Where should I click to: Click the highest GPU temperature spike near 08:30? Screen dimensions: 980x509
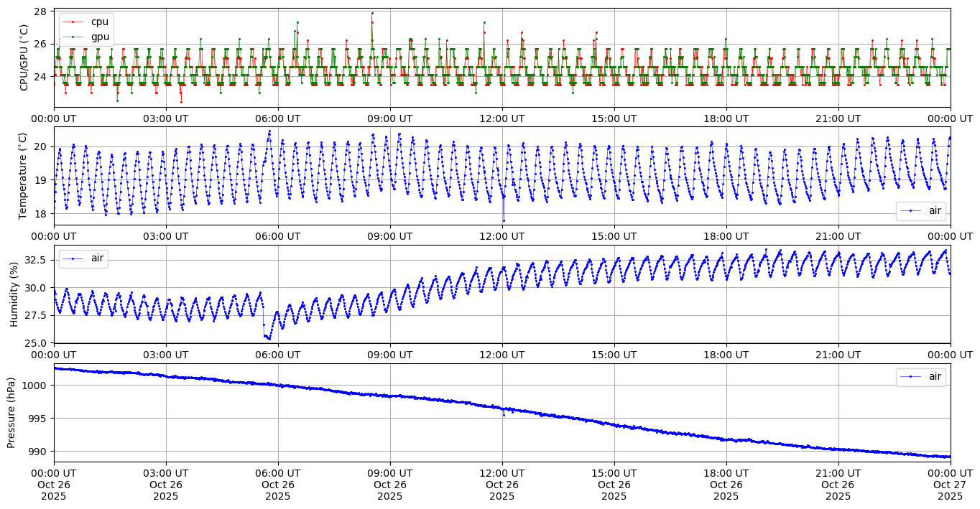point(372,13)
